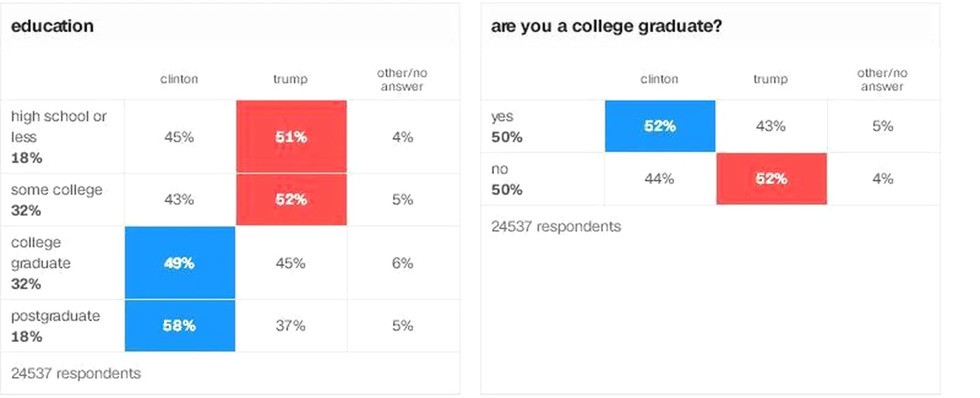Click "clinton" column header in education table
This screenshot has width=980, height=398.
pos(179,79)
